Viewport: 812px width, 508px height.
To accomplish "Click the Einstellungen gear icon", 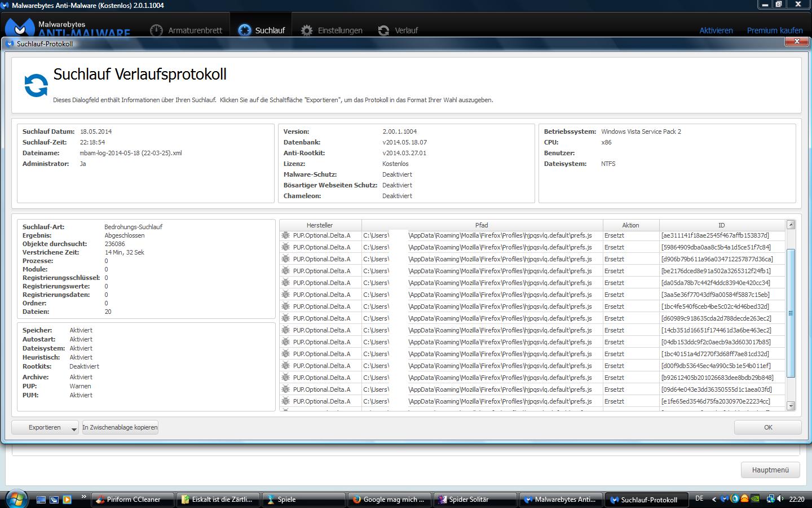I will click(307, 30).
